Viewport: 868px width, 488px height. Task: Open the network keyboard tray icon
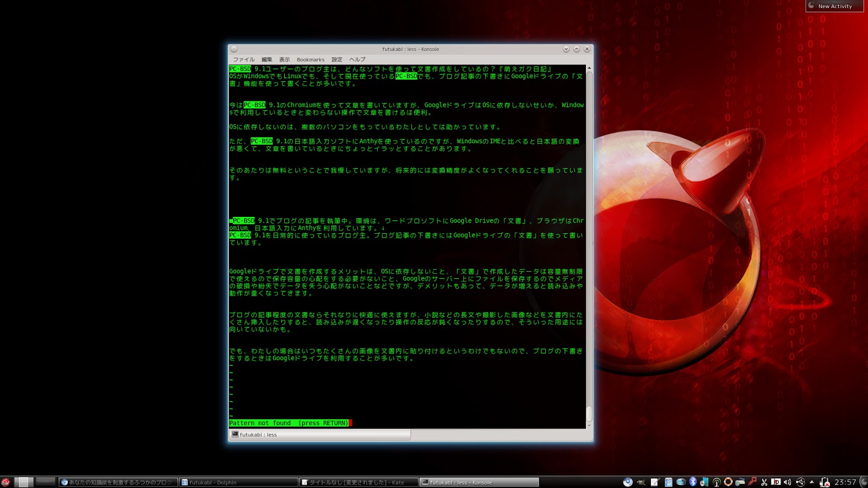(741, 482)
